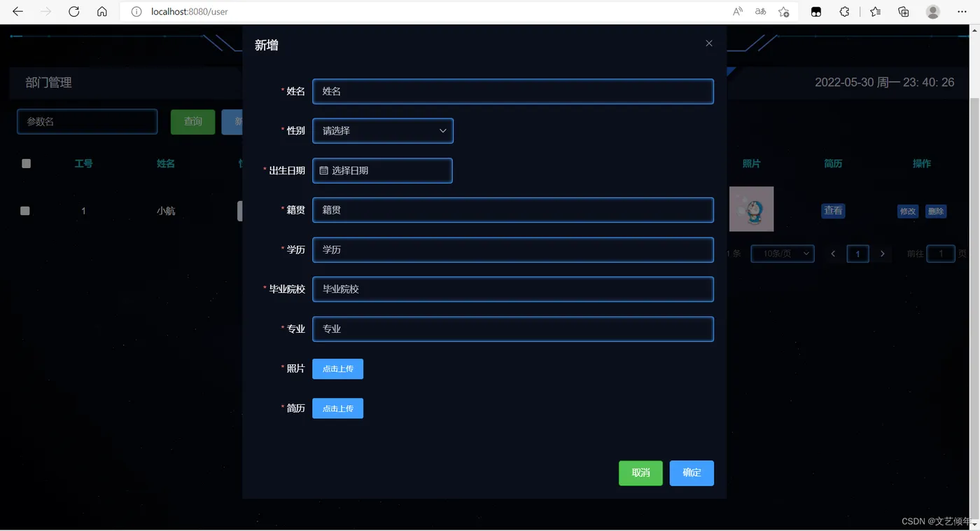This screenshot has height=531, width=980.
Task: Click the 姓名 column header
Action: click(166, 163)
